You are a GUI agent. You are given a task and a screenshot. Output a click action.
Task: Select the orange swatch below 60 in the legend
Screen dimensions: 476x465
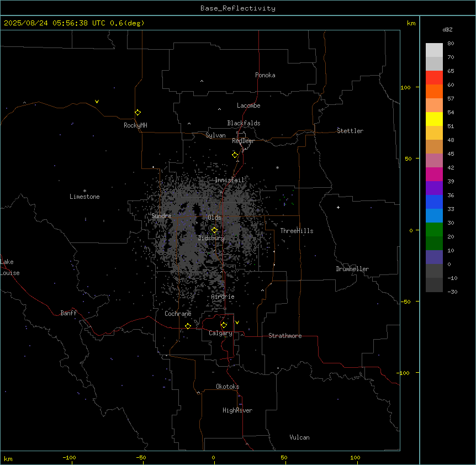[x=434, y=91]
